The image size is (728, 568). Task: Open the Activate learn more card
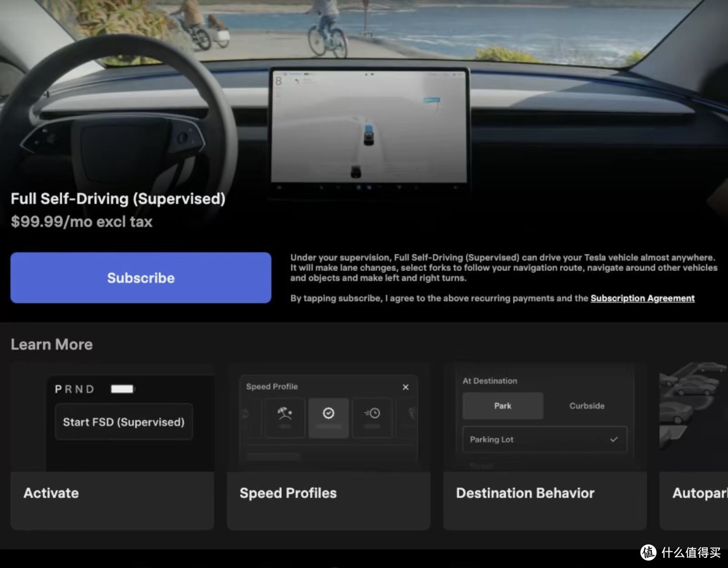point(113,447)
